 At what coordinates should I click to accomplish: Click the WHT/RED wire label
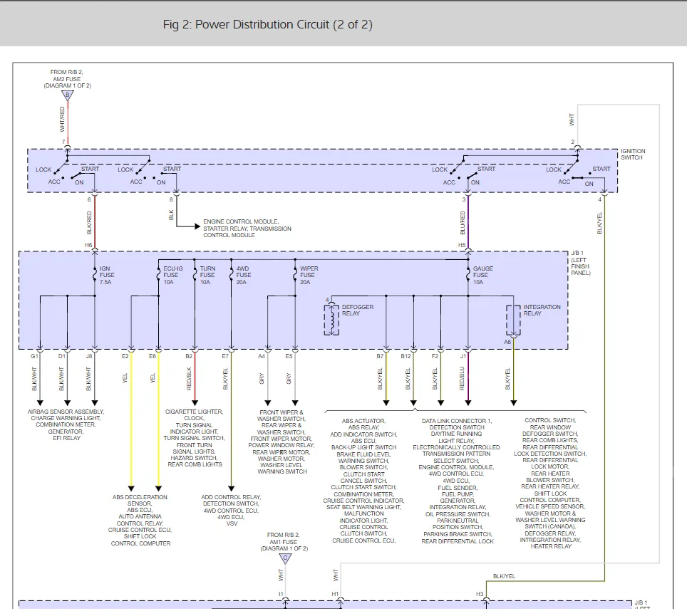coord(62,119)
